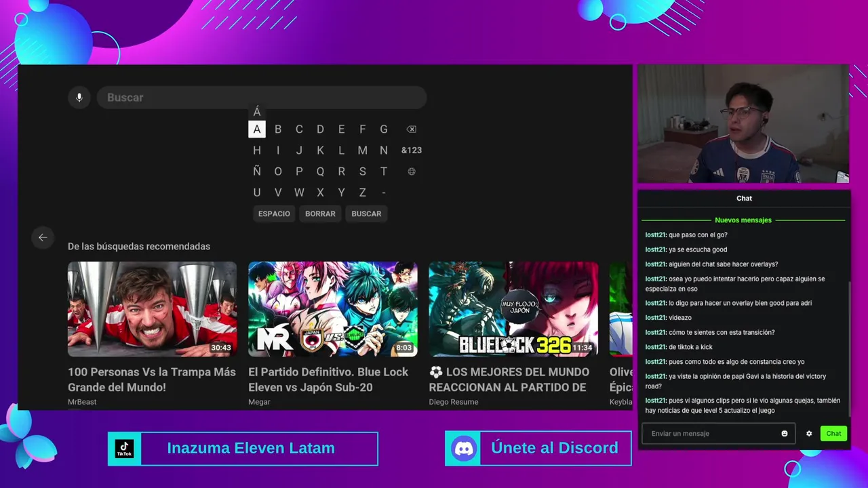Select letter B on the on-screen keyboard

pyautogui.click(x=278, y=129)
